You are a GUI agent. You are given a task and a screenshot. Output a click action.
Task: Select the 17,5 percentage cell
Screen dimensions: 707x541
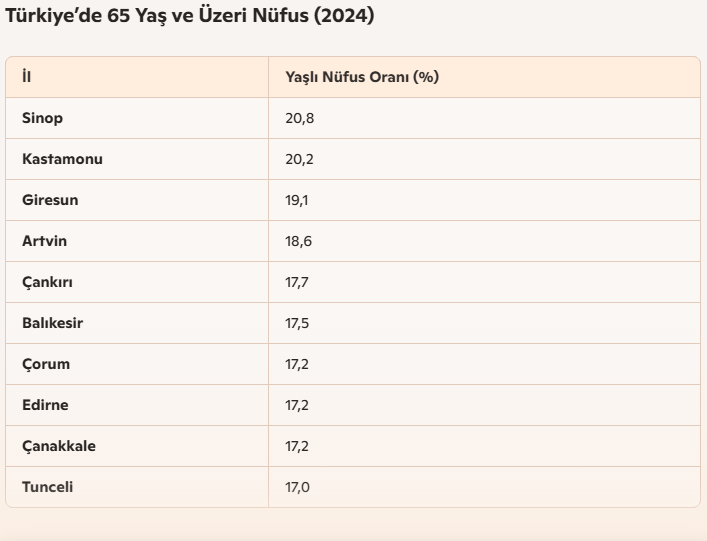pyautogui.click(x=298, y=323)
